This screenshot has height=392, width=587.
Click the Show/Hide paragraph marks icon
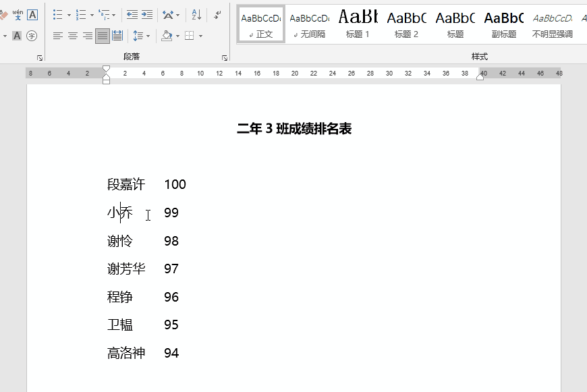217,14
